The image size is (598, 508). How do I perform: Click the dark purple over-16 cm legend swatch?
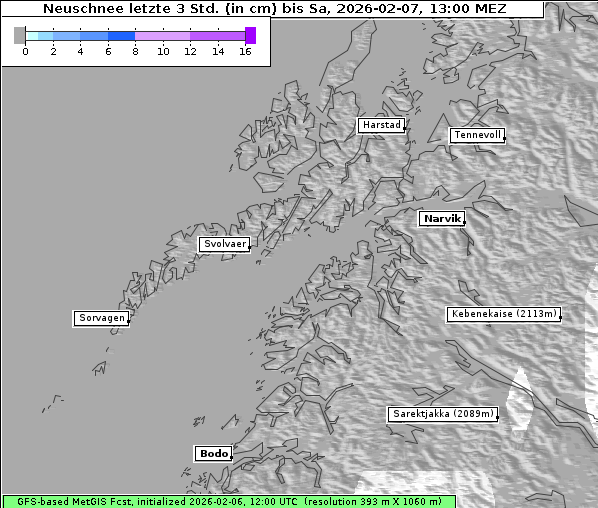[x=251, y=35]
